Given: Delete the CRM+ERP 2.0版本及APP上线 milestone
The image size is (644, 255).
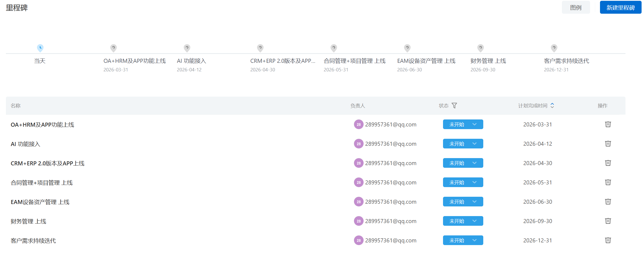Looking at the screenshot, I should pyautogui.click(x=608, y=163).
